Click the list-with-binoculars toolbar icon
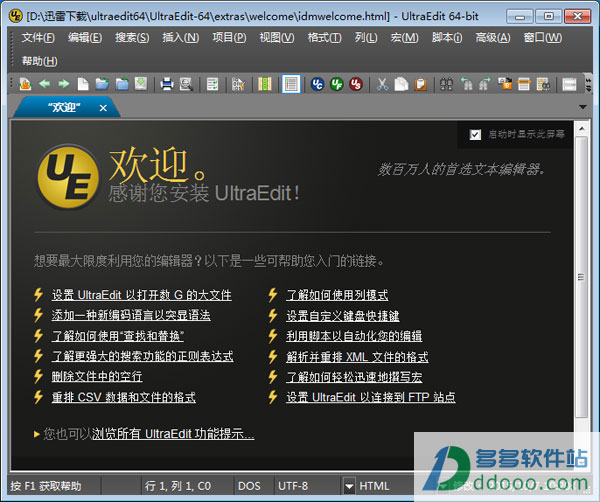 point(543,84)
